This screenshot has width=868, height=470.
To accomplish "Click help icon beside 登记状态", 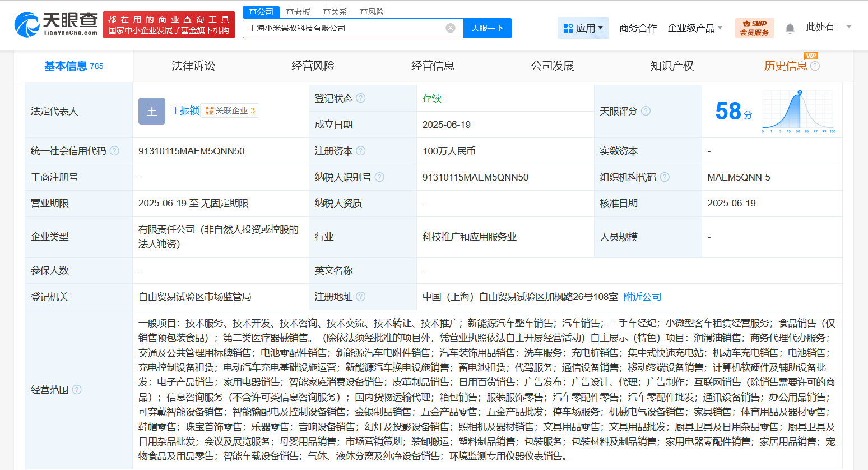I will click(361, 98).
